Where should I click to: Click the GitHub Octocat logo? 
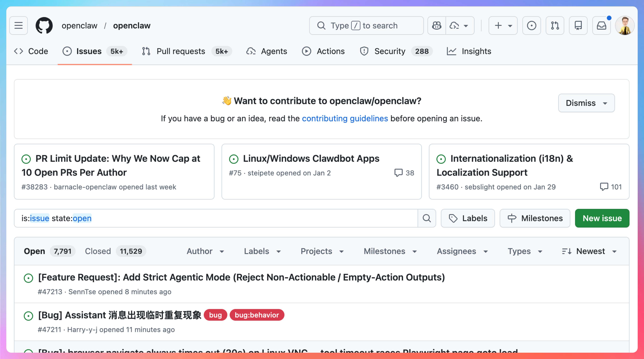pyautogui.click(x=44, y=26)
